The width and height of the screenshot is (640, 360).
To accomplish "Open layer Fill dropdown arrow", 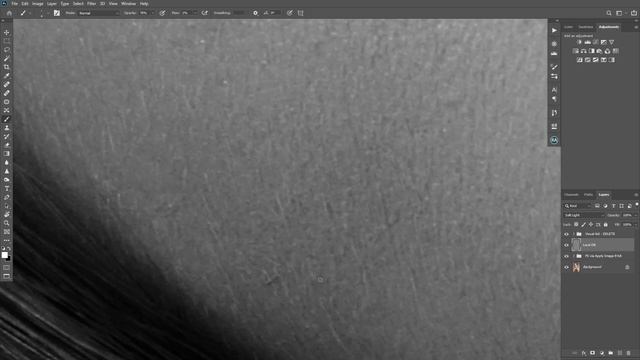I will tap(636, 224).
